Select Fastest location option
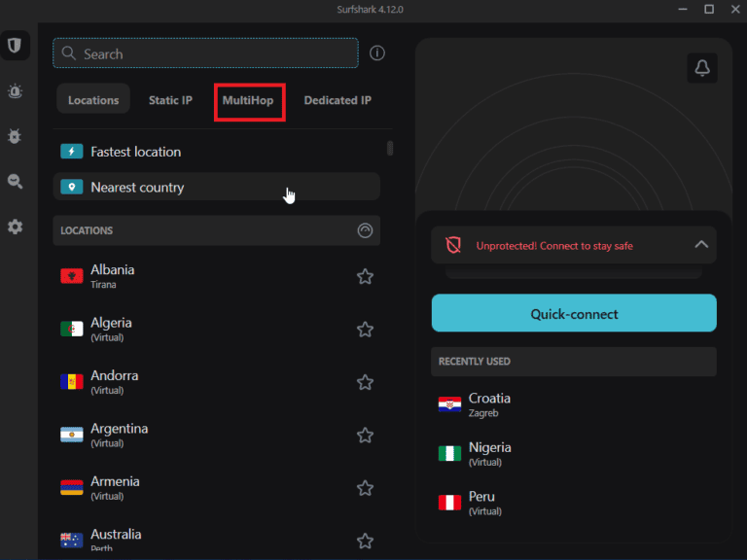The height and width of the screenshot is (560, 747). [x=136, y=152]
